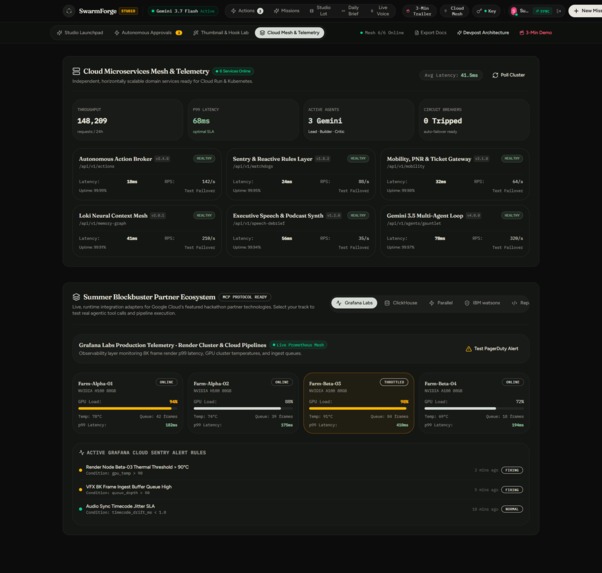Click the Gemini 3.7 Flash Active status pill
602x573 pixels.
[183, 11]
